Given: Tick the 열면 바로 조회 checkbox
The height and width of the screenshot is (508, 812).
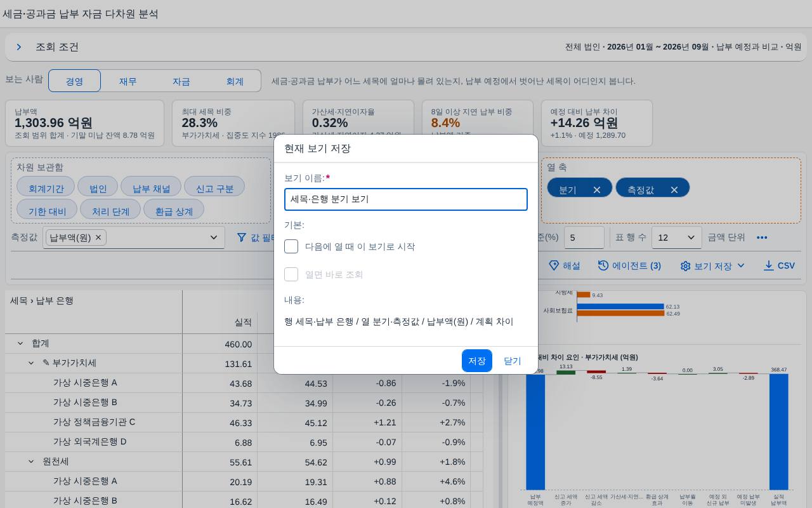Looking at the screenshot, I should (291, 274).
